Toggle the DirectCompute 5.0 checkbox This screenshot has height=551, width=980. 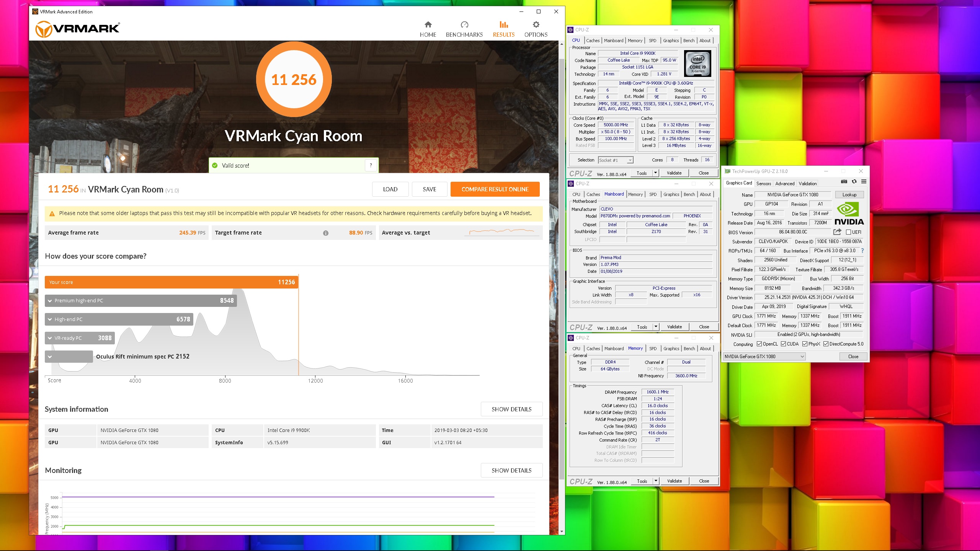826,344
